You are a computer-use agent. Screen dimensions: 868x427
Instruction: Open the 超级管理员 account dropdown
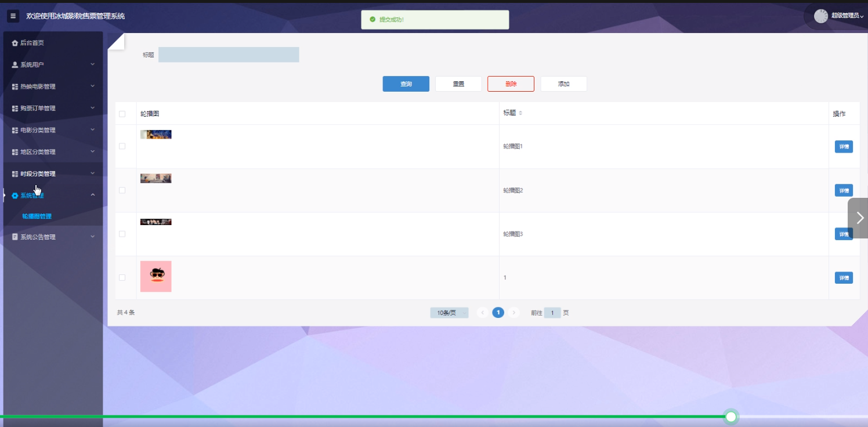coord(848,16)
